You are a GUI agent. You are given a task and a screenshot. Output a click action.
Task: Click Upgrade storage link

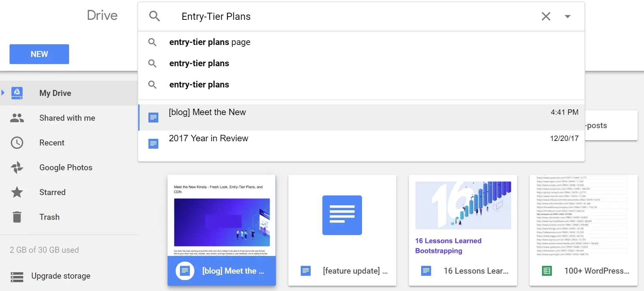point(61,276)
